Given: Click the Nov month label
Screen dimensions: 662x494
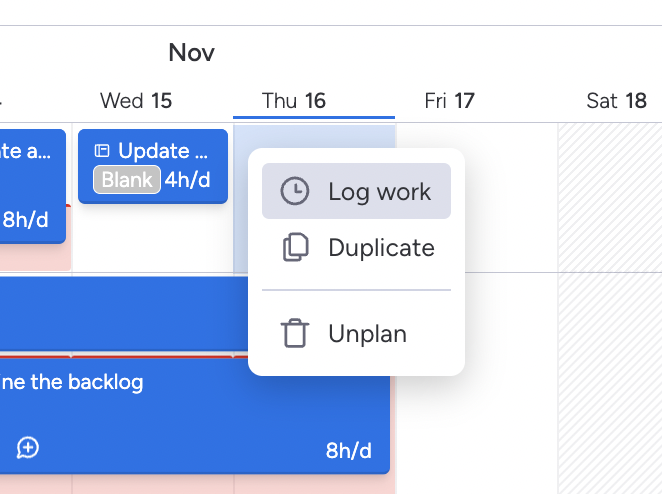Looking at the screenshot, I should click(191, 52).
